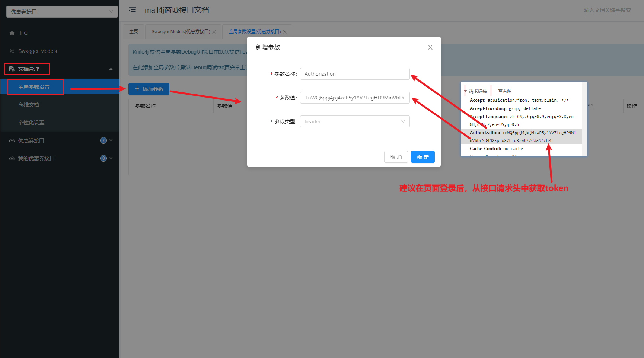Open 个性化设置 in the sidebar
The width and height of the screenshot is (644, 358).
(x=31, y=123)
